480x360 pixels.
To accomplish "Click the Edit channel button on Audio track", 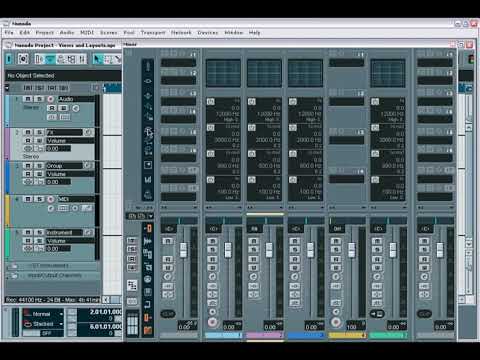I will tap(76, 108).
